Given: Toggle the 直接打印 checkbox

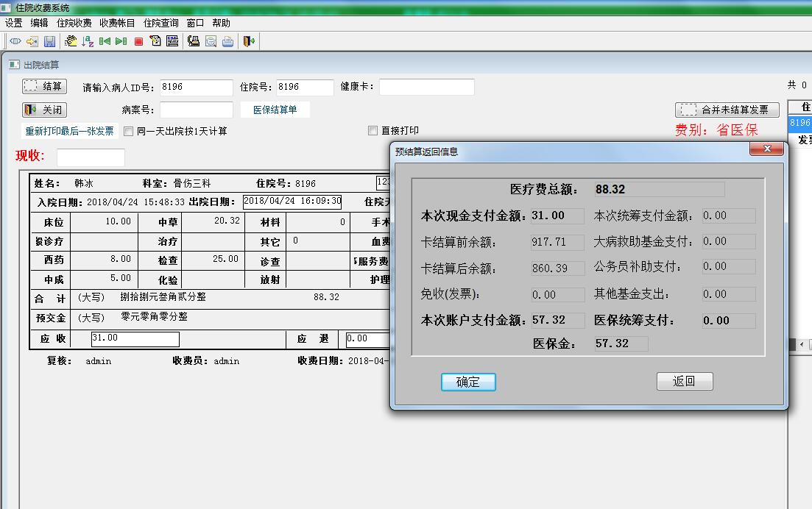Looking at the screenshot, I should pyautogui.click(x=373, y=131).
